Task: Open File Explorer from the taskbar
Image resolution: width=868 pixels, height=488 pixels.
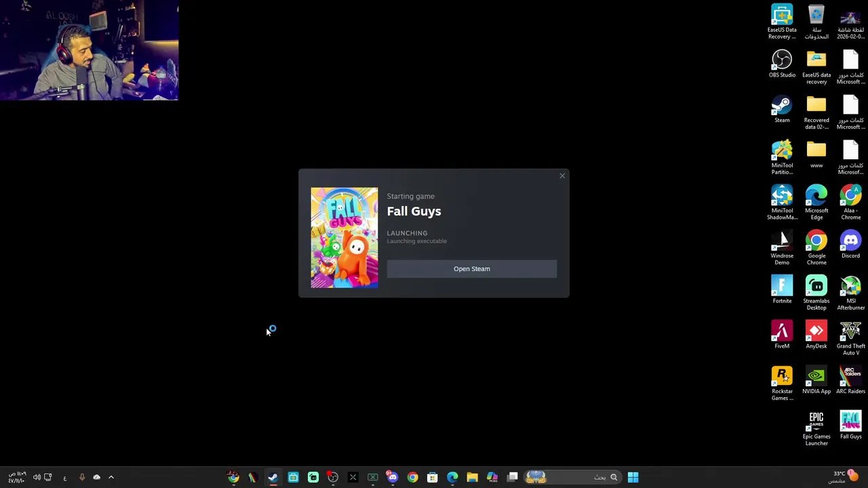Action: [472, 477]
